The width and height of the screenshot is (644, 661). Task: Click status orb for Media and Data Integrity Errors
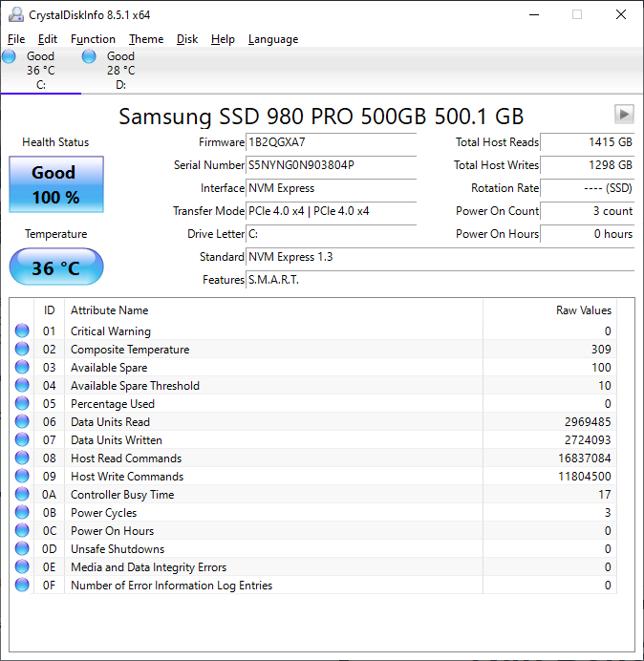pos(22,566)
